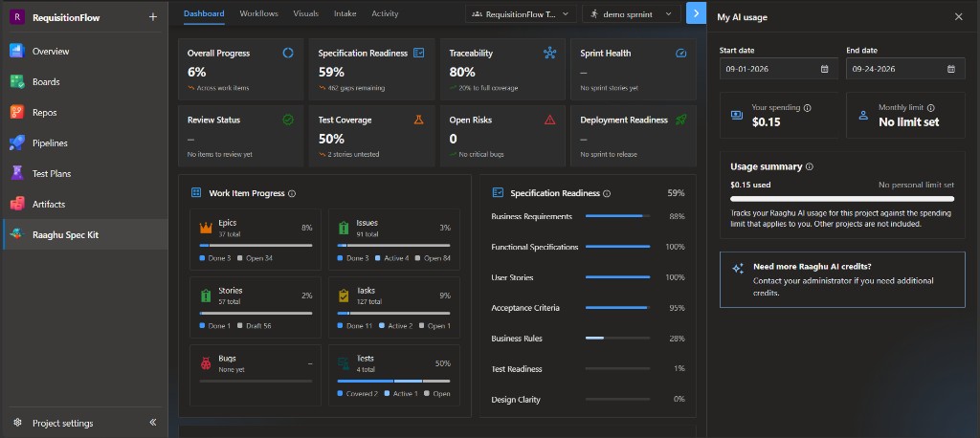Screen dimensions: 980x438
Task: Click the Start date input field
Action: [x=778, y=69]
